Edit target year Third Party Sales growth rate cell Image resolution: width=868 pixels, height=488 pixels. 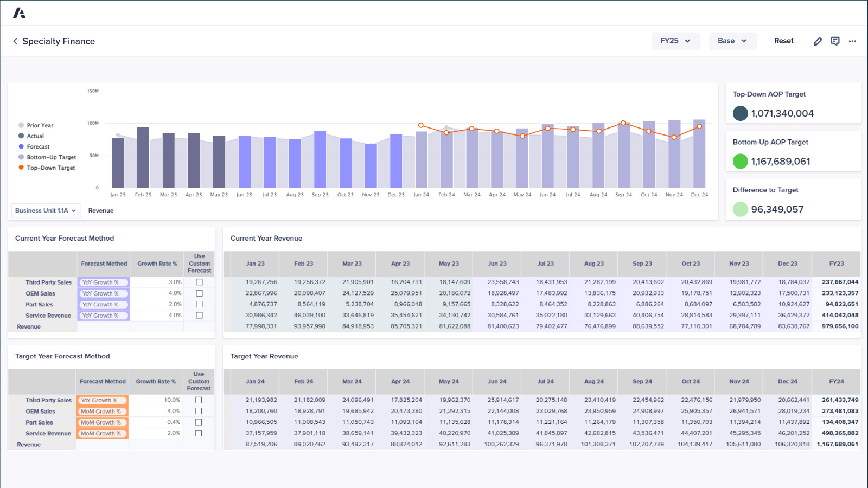click(156, 400)
